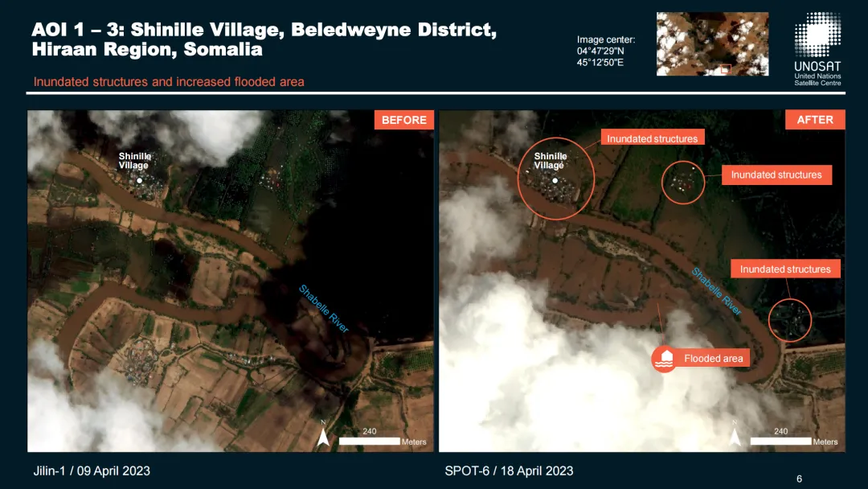Select the BEFORE label tag
This screenshot has height=489, width=868.
[x=404, y=120]
